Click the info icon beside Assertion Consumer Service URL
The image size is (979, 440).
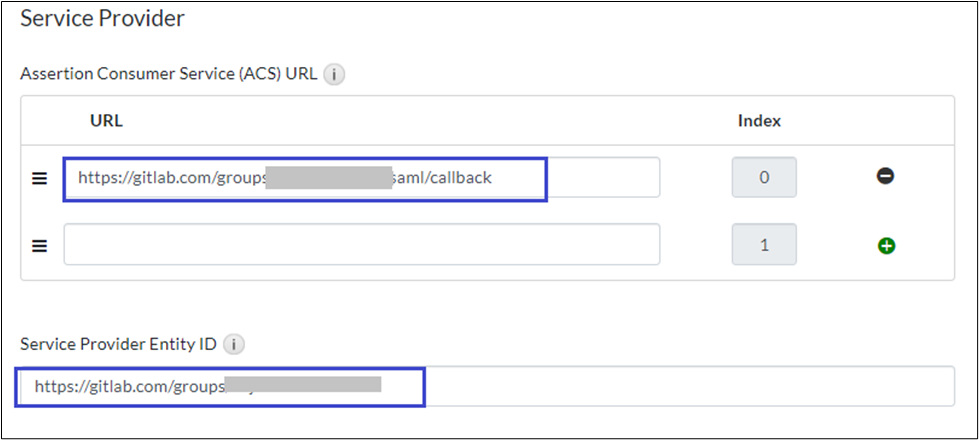point(335,74)
